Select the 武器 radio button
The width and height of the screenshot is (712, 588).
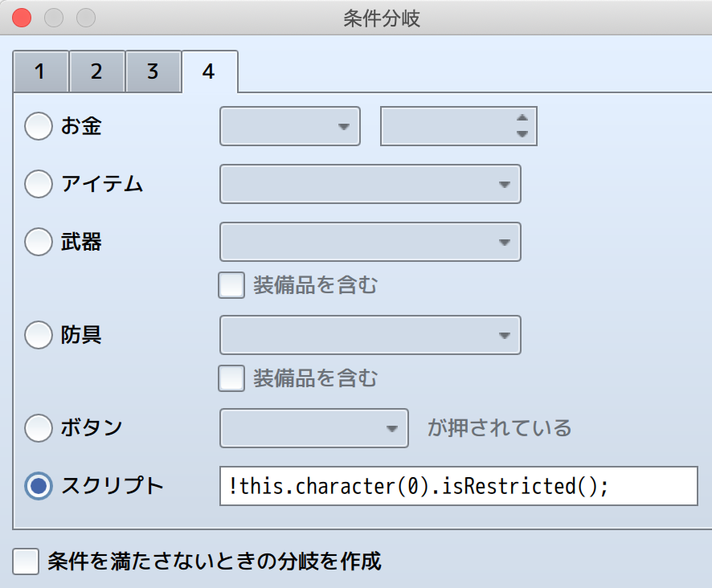tap(39, 241)
